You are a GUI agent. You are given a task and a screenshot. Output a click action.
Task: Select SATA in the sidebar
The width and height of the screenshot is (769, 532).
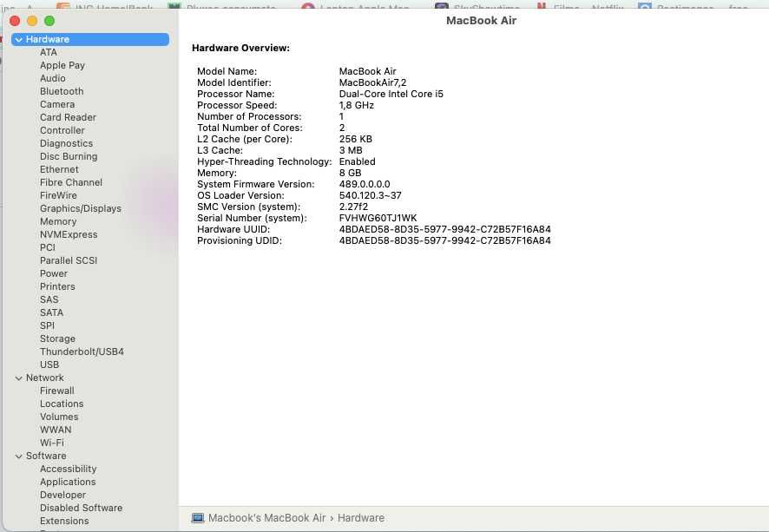coord(51,312)
